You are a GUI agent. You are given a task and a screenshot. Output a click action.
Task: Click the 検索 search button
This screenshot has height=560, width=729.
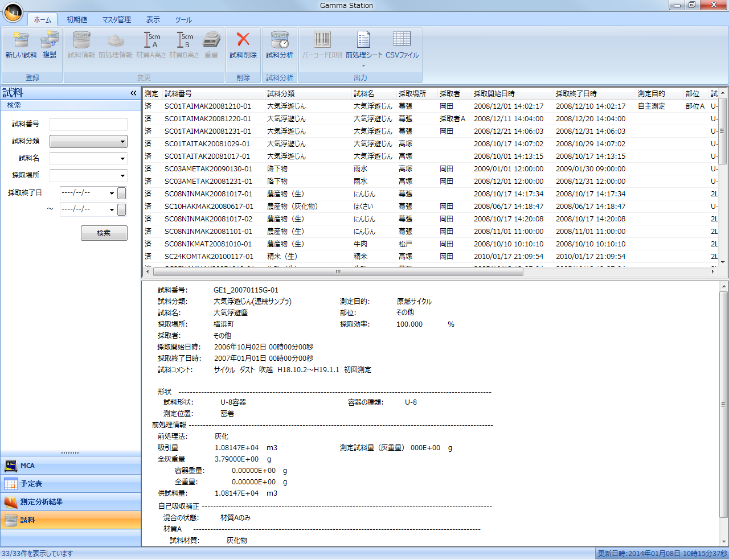[104, 233]
